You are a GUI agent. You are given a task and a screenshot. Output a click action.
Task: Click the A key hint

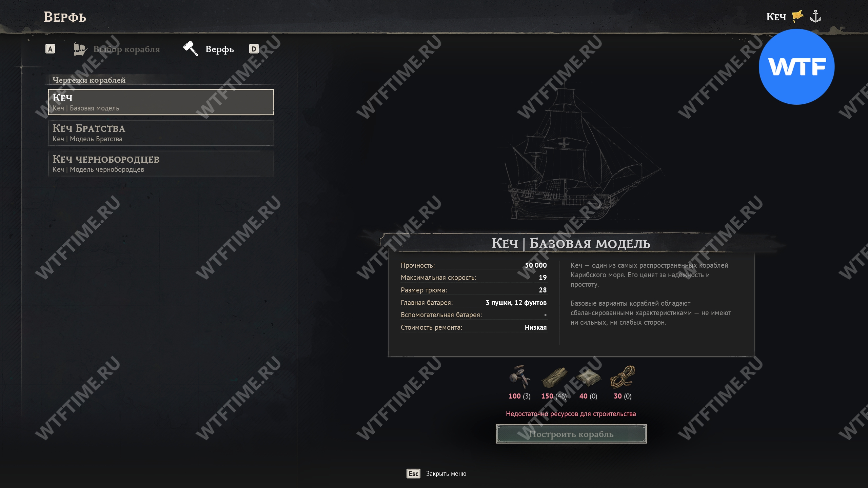pos(50,49)
